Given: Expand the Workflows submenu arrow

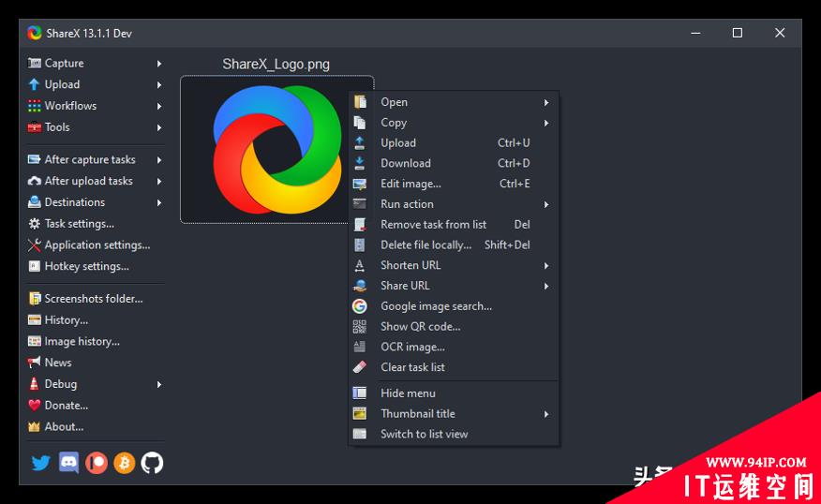Looking at the screenshot, I should [x=159, y=106].
